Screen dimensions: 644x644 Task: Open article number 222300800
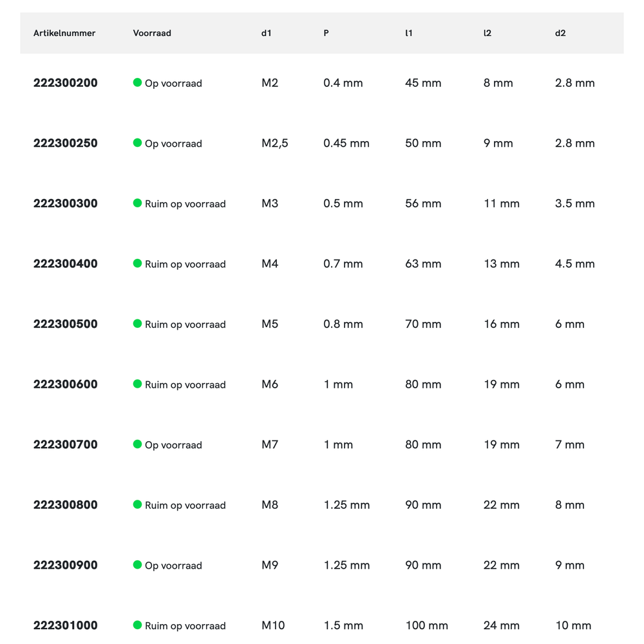coord(66,505)
